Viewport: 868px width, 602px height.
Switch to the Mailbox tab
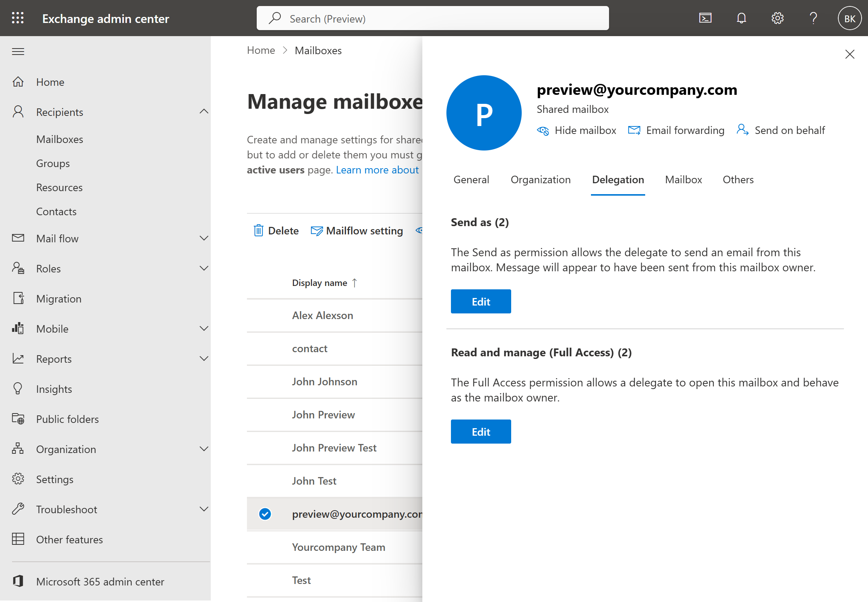coord(683,180)
